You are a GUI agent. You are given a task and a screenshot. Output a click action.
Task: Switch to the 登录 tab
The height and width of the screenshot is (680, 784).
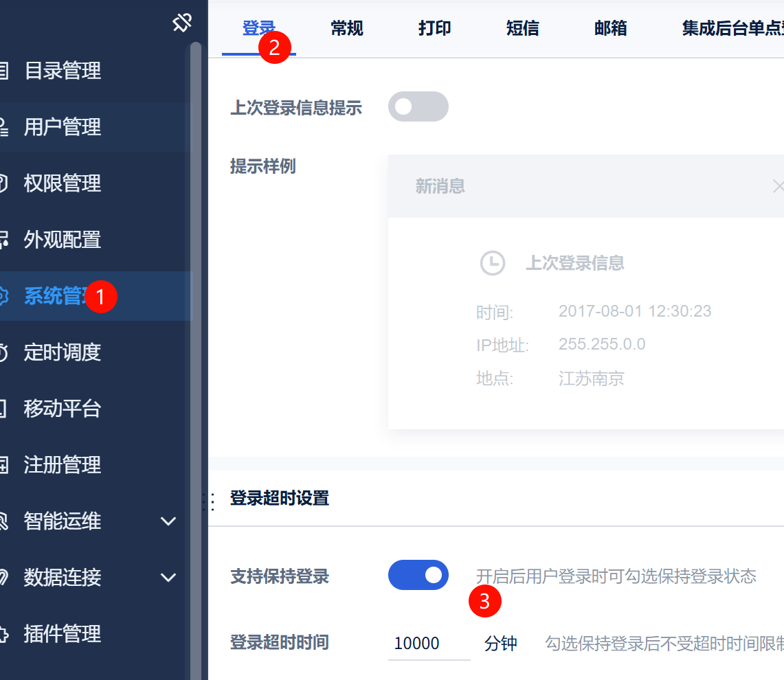point(259,28)
